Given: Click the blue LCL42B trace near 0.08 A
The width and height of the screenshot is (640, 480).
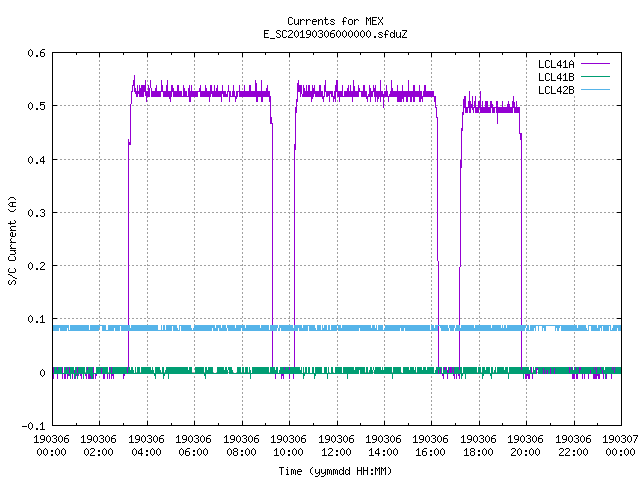Looking at the screenshot, I should click(x=337, y=328).
